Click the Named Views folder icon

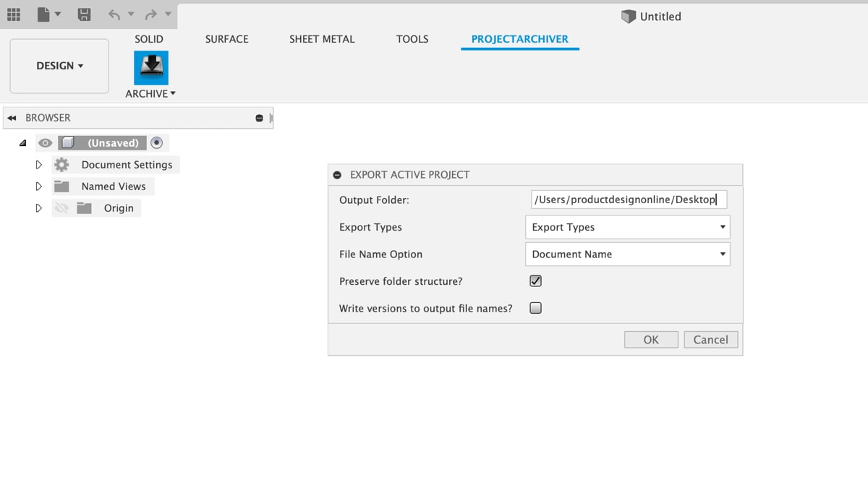(x=61, y=187)
